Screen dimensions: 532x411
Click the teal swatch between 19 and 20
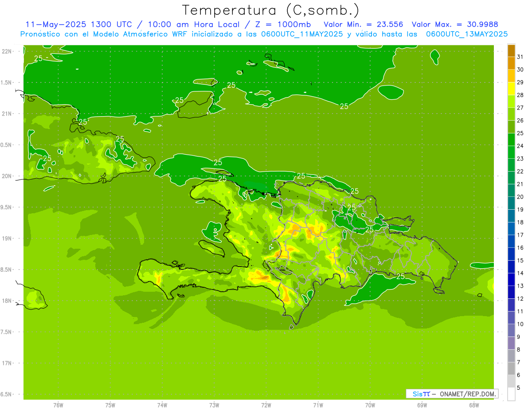tap(511, 203)
